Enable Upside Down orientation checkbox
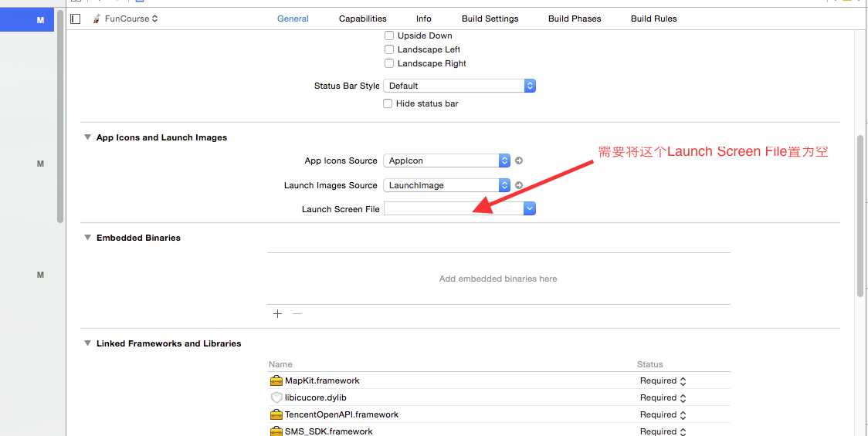This screenshot has width=868, height=436. tap(389, 35)
